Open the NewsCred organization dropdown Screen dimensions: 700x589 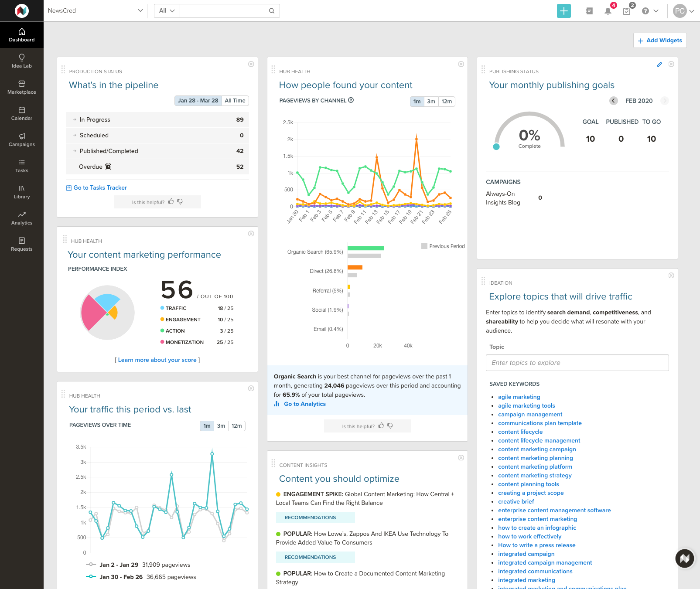pyautogui.click(x=95, y=11)
